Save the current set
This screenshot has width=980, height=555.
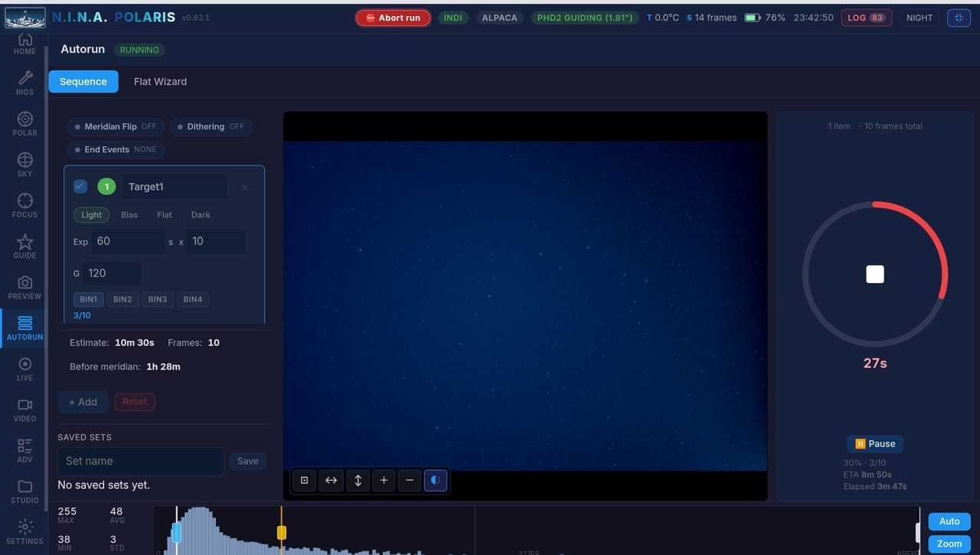[248, 461]
